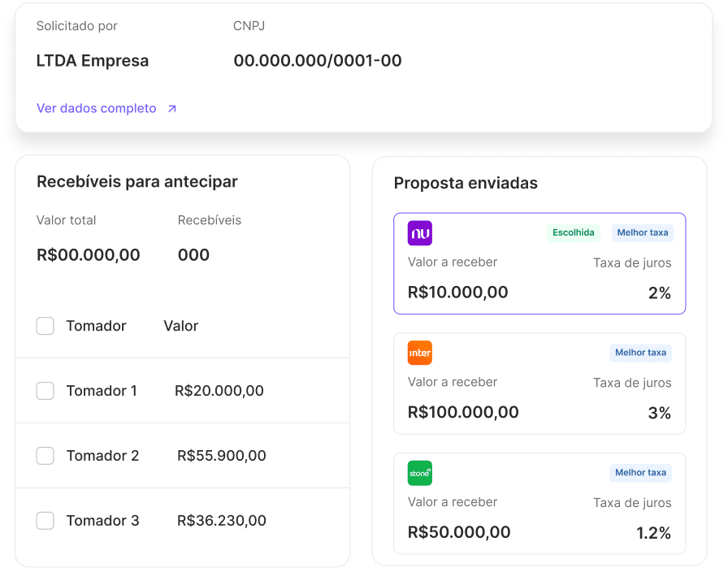Select the Inter proposal card
This screenshot has width=728, height=568.
click(x=539, y=383)
